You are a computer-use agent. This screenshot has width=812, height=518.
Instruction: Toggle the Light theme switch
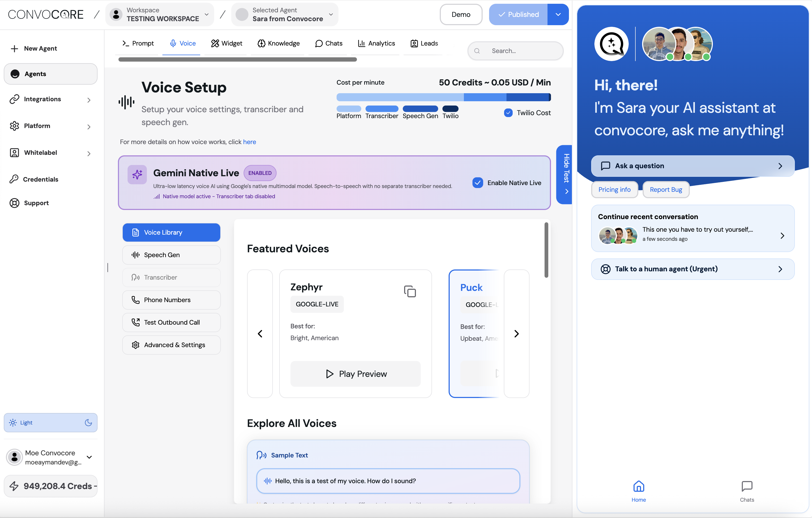[x=51, y=422]
